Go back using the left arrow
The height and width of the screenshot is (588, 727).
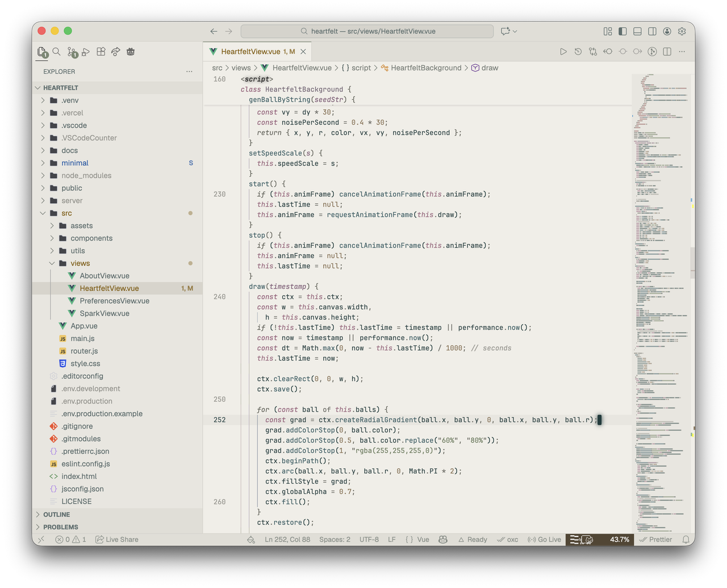(x=214, y=31)
